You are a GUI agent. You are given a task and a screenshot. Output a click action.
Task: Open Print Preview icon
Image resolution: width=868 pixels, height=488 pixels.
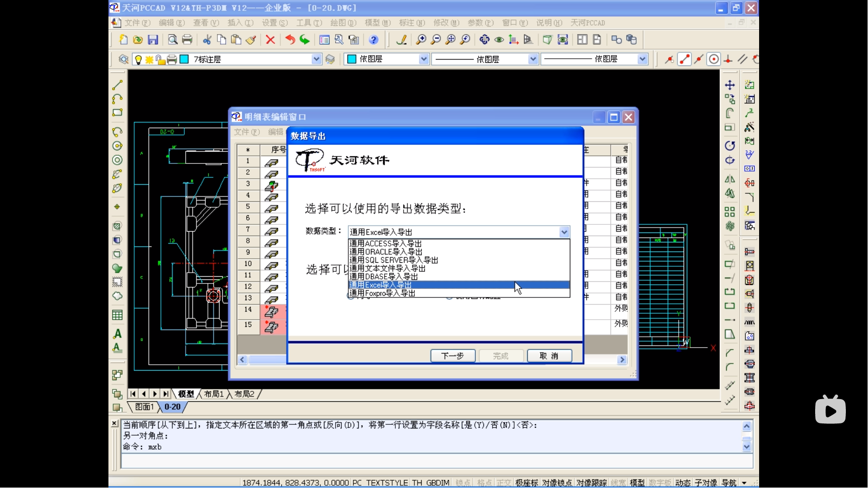pos(173,40)
